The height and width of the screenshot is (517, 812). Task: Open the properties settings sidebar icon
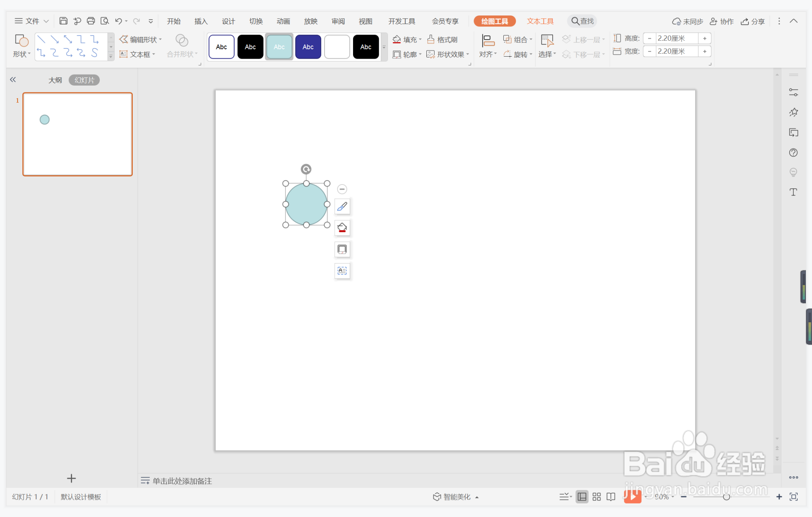[x=793, y=92]
